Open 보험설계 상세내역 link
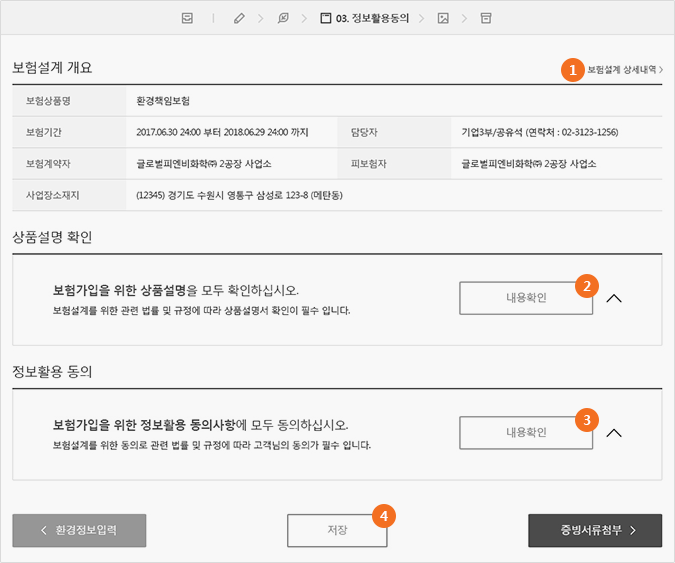This screenshot has height=563, width=675. 625,69
